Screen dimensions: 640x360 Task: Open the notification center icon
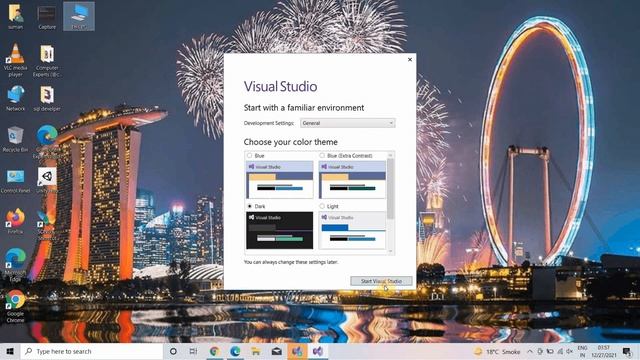627,351
